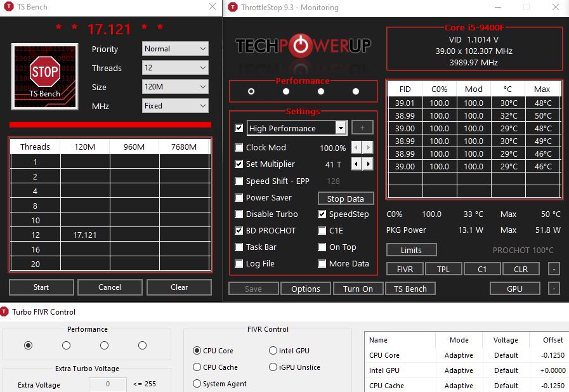
Task: Enable On Top checkbox
Action: point(322,247)
